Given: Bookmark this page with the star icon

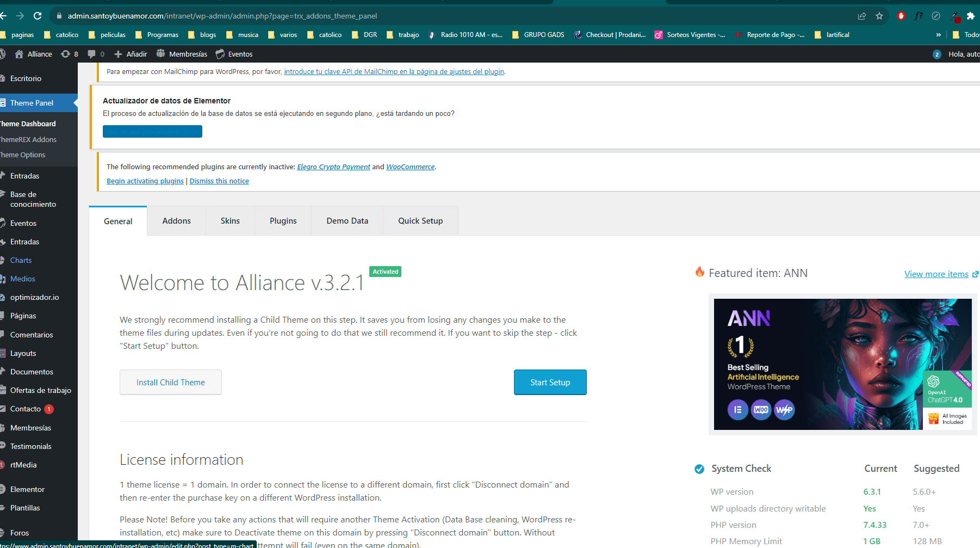Looking at the screenshot, I should 879,16.
